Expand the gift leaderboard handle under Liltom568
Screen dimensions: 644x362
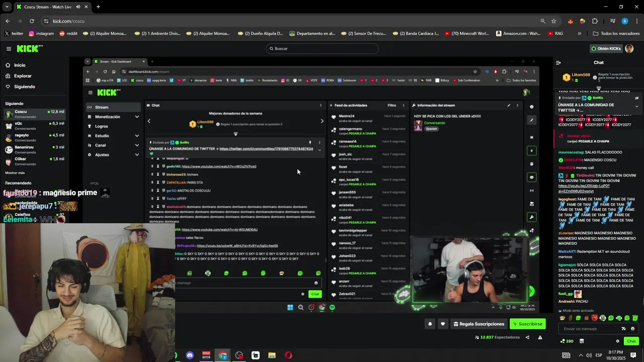point(599,88)
